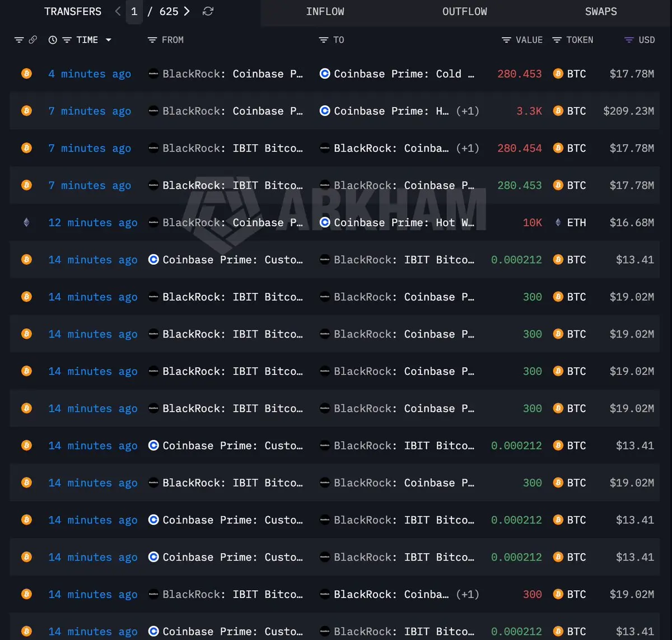Open the TO column filter
Image resolution: width=672 pixels, height=640 pixels.
pos(323,40)
